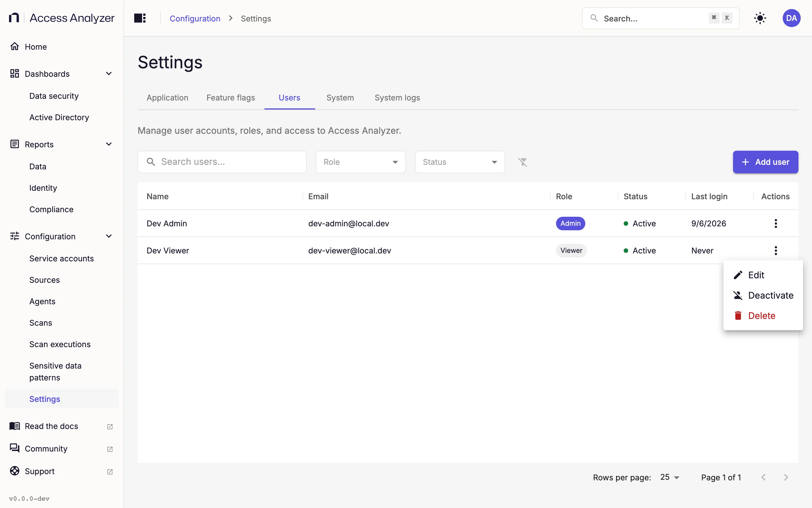
Task: Choose Delete from the context menu
Action: (763, 316)
